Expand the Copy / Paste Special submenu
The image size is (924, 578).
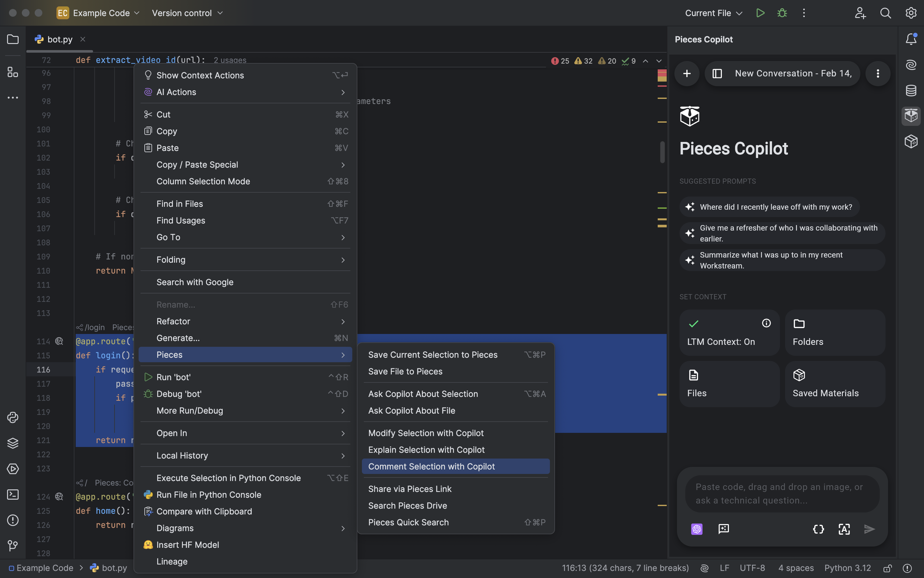tap(245, 165)
